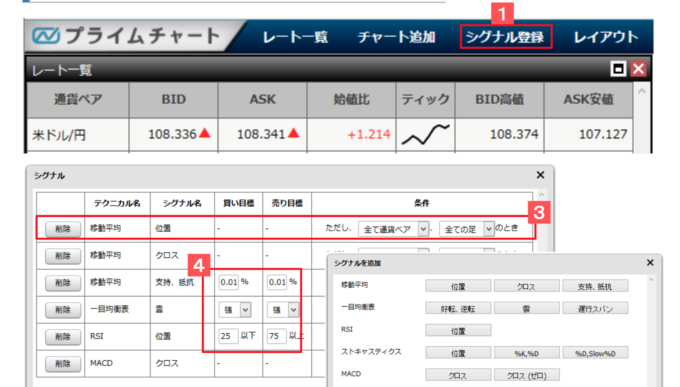Click ASK value 108.341

[261, 134]
